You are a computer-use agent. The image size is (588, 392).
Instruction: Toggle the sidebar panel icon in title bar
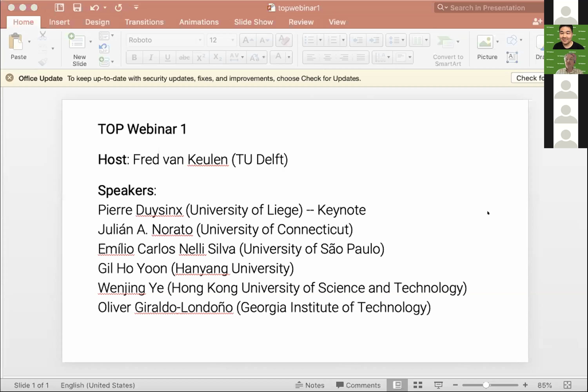click(59, 7)
